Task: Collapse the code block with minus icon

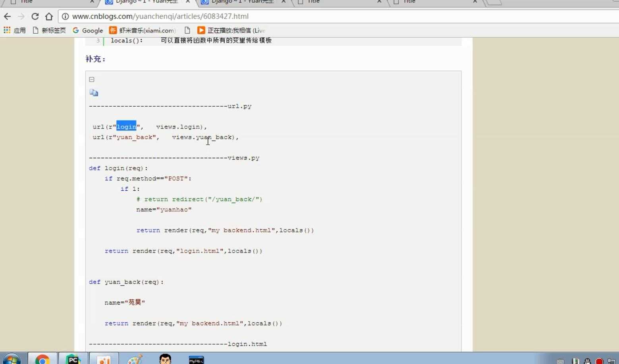Action: coord(92,79)
